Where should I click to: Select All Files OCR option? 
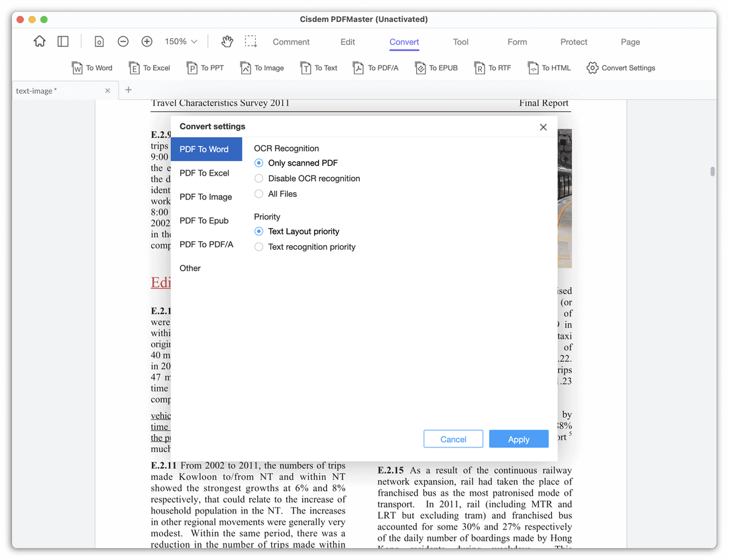click(x=275, y=194)
